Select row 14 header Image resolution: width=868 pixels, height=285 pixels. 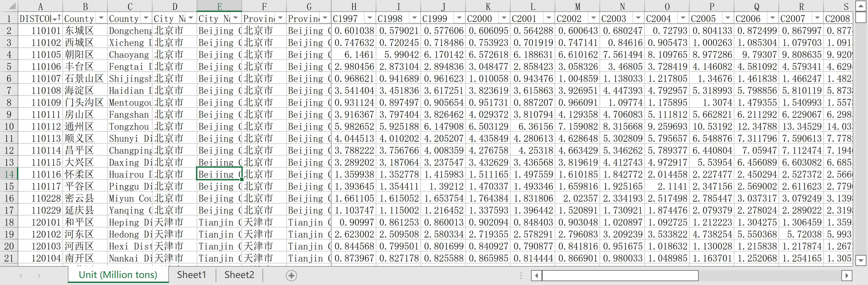click(x=9, y=174)
